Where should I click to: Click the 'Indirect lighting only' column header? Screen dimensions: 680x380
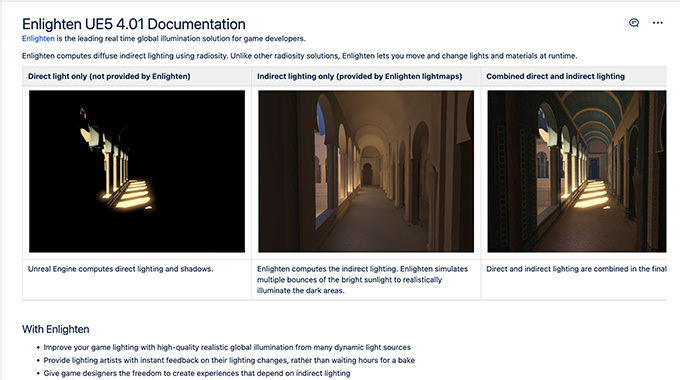click(360, 76)
